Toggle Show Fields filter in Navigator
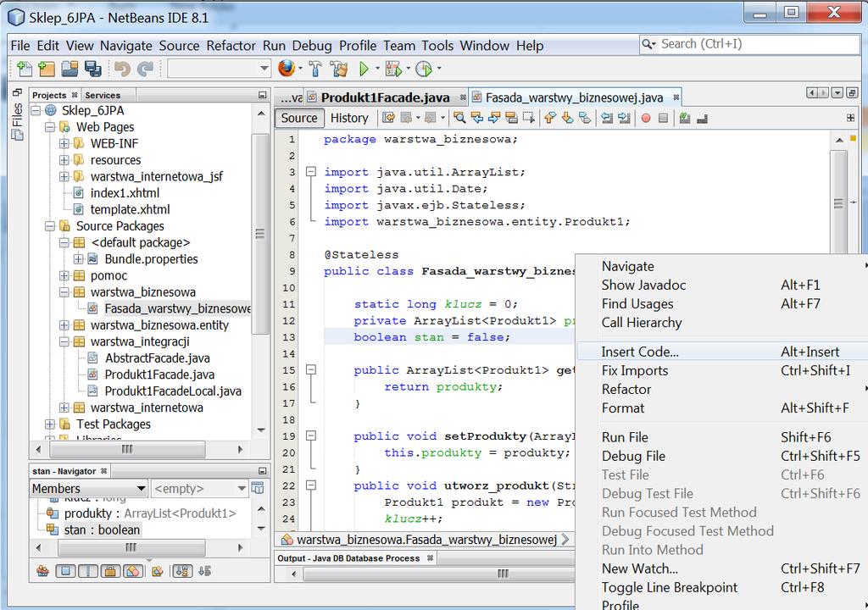Screen dimensions: 868x610 pyautogui.click(x=65, y=571)
